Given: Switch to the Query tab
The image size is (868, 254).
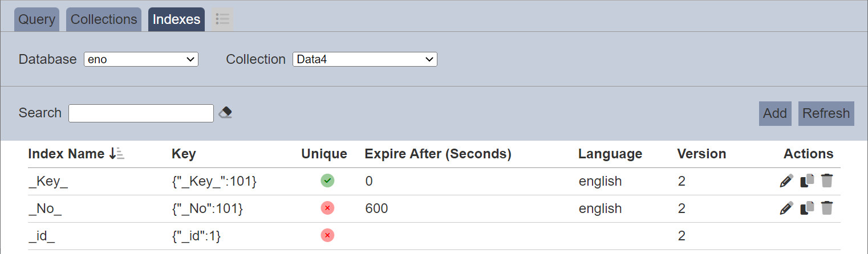Looking at the screenshot, I should click(36, 19).
